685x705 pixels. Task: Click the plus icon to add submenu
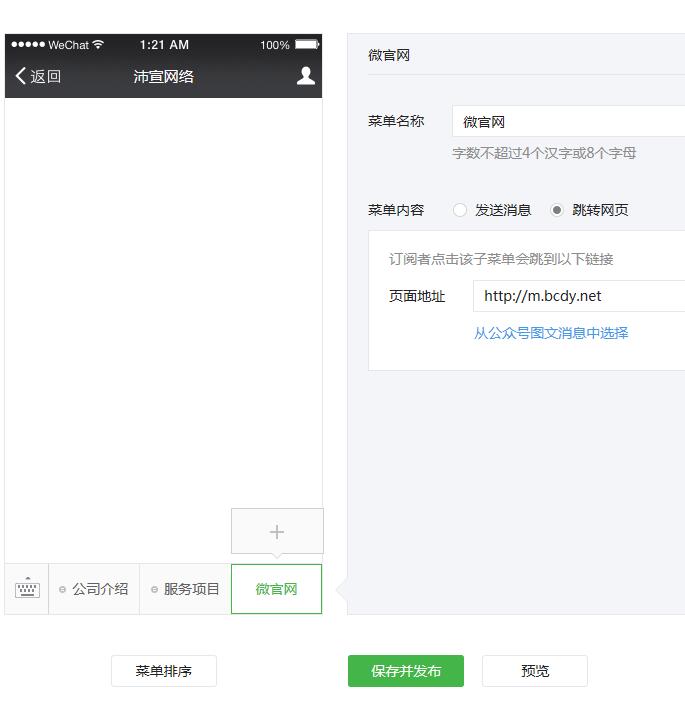(x=277, y=532)
